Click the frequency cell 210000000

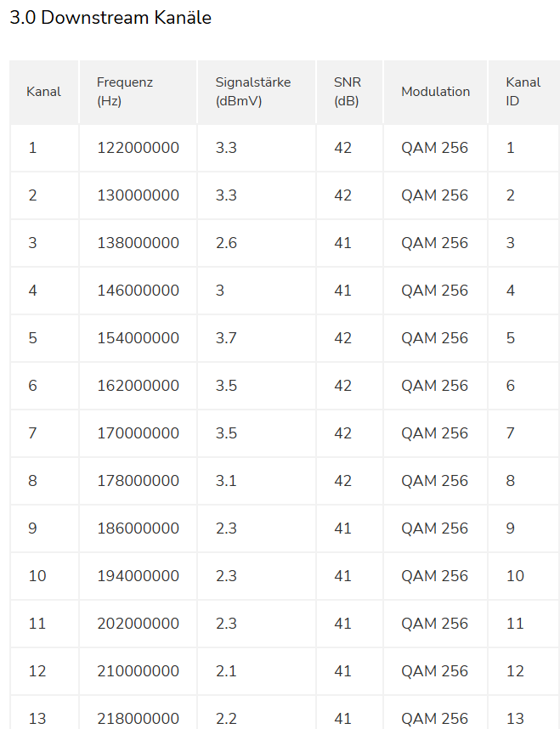(x=138, y=671)
